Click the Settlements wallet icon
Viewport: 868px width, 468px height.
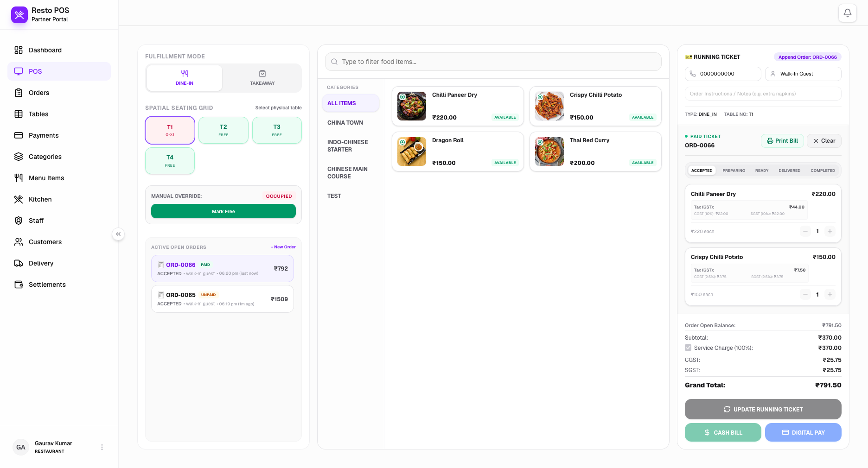[19, 285]
